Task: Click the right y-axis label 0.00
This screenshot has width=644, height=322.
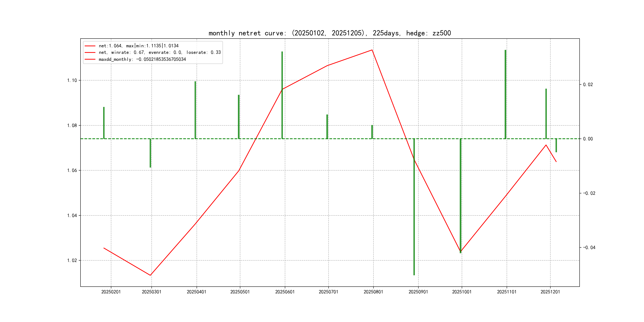Action: [588, 139]
